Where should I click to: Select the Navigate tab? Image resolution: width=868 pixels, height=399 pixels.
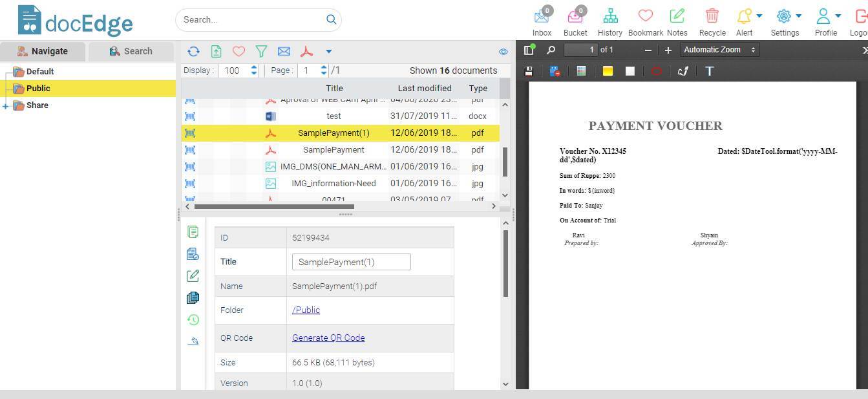coord(43,50)
